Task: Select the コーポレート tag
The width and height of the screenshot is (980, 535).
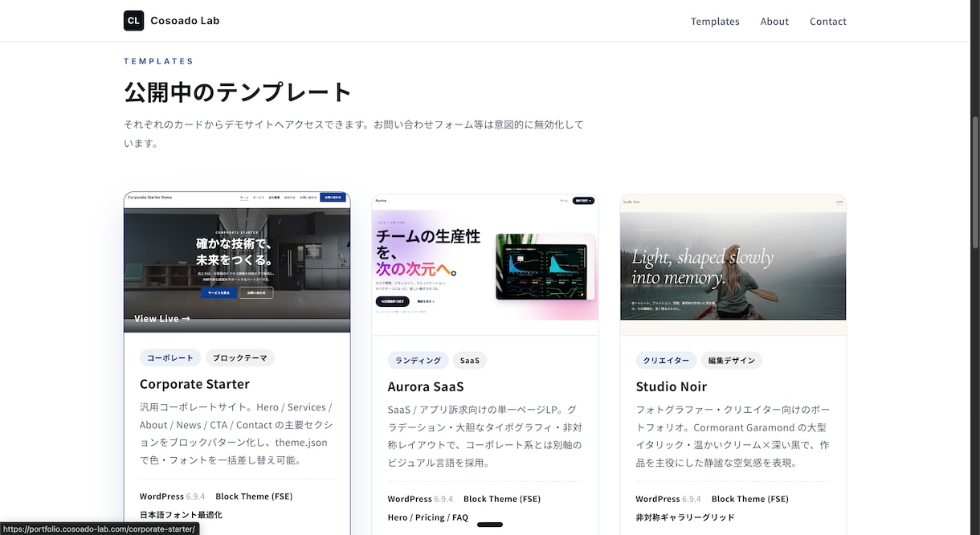Action: [170, 357]
